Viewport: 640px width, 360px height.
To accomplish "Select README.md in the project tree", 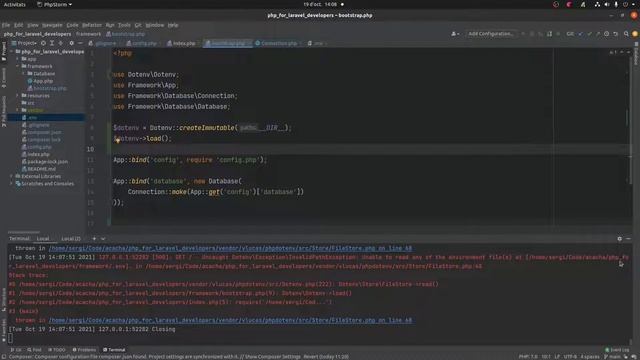I will click(x=39, y=169).
